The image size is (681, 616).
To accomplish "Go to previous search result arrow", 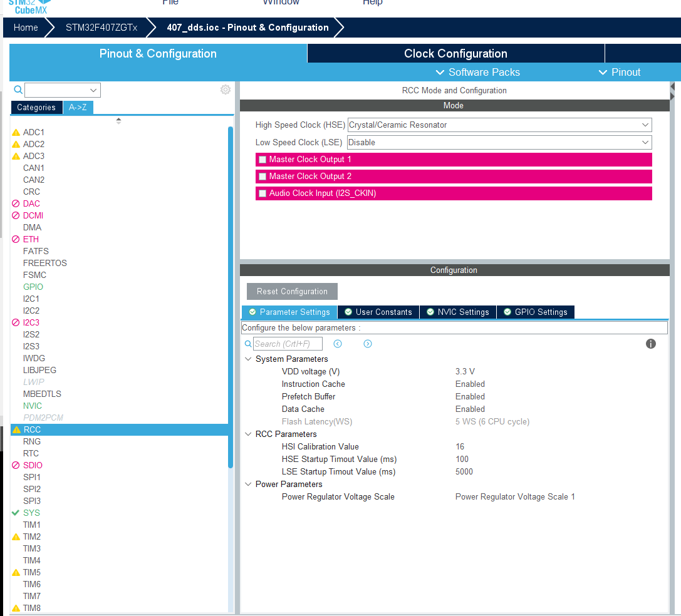I will [338, 344].
